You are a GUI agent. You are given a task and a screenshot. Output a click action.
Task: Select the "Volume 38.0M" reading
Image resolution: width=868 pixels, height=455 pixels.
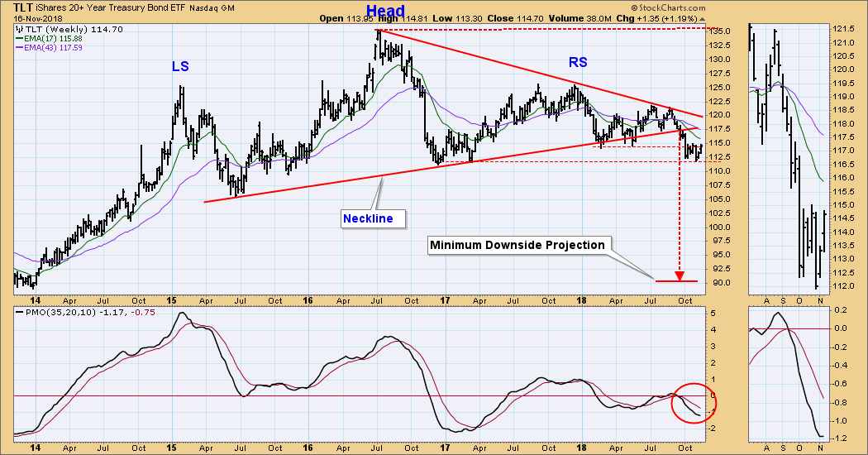(579, 18)
